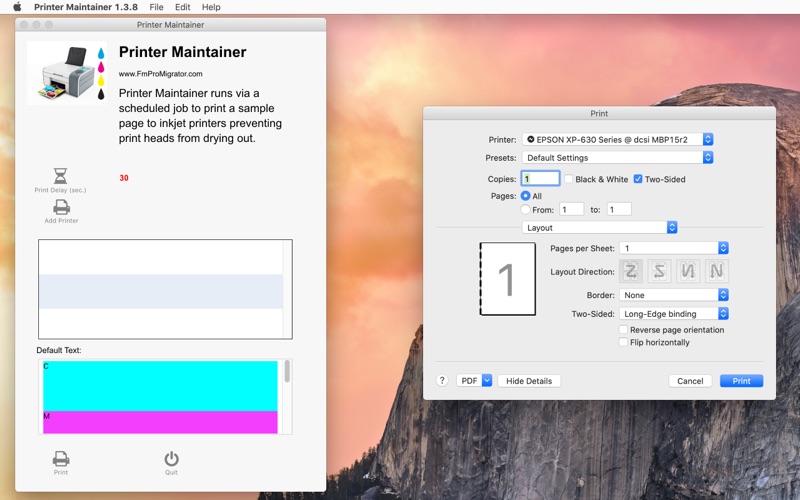The image size is (800, 500).
Task: Click the to page number field
Action: coord(619,209)
